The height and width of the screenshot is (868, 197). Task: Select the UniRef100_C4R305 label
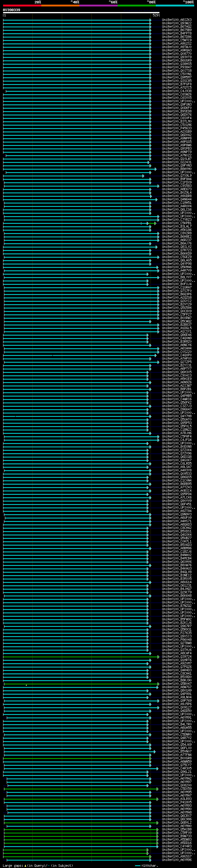(177, 769)
